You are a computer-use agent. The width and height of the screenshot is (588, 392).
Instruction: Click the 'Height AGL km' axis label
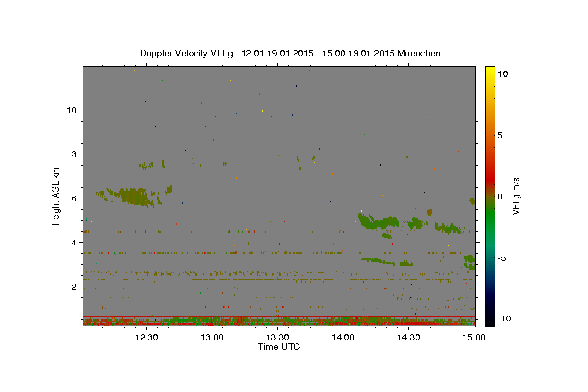click(56, 196)
